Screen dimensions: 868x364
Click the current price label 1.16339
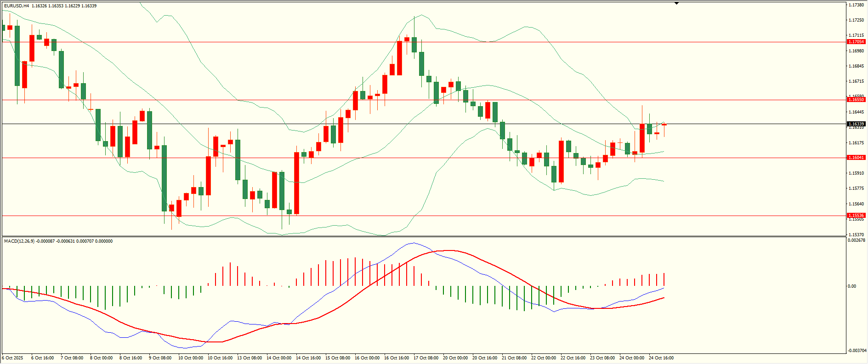point(856,124)
